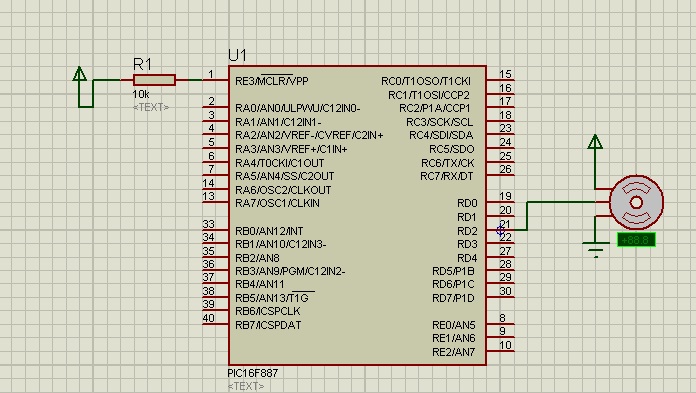Image resolution: width=696 pixels, height=393 pixels.
Task: Click pin RA4/T0CKI/C1OUT label
Action: pyautogui.click(x=280, y=163)
